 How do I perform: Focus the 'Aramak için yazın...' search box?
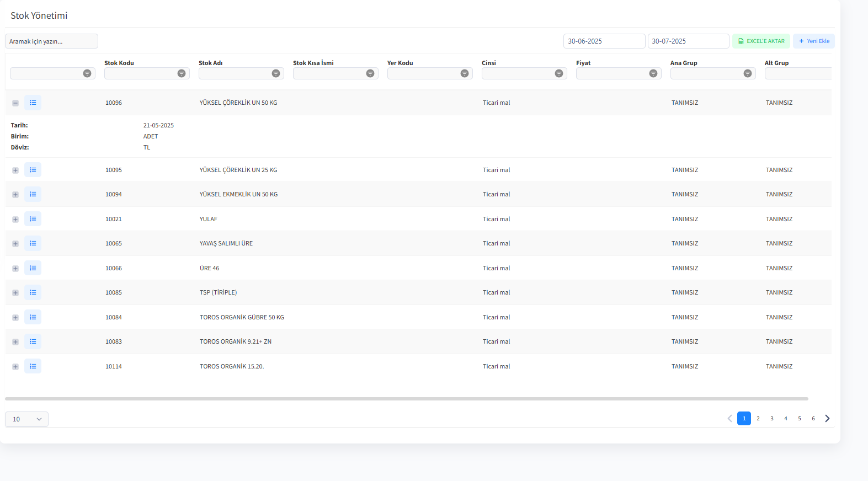[x=51, y=41]
